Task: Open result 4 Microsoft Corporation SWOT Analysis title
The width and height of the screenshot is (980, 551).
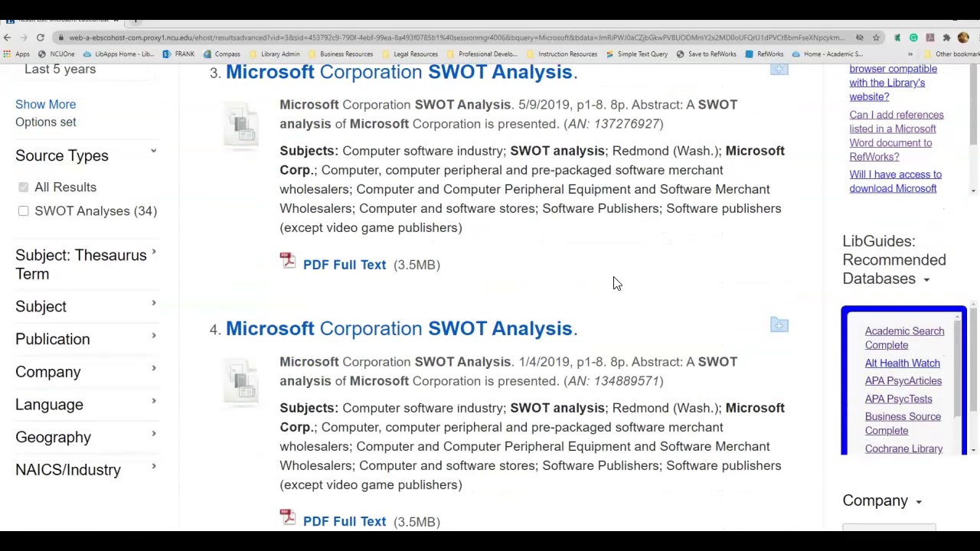Action: (x=401, y=328)
